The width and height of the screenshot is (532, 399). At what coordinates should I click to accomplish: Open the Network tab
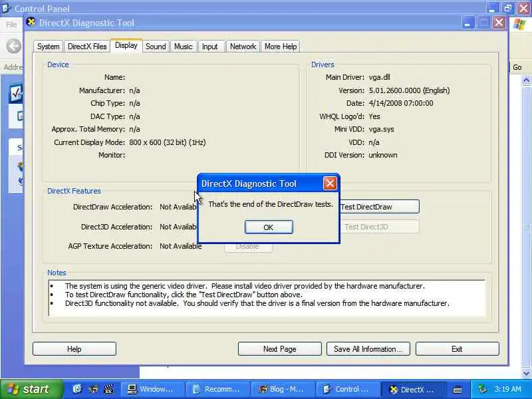pyautogui.click(x=243, y=47)
